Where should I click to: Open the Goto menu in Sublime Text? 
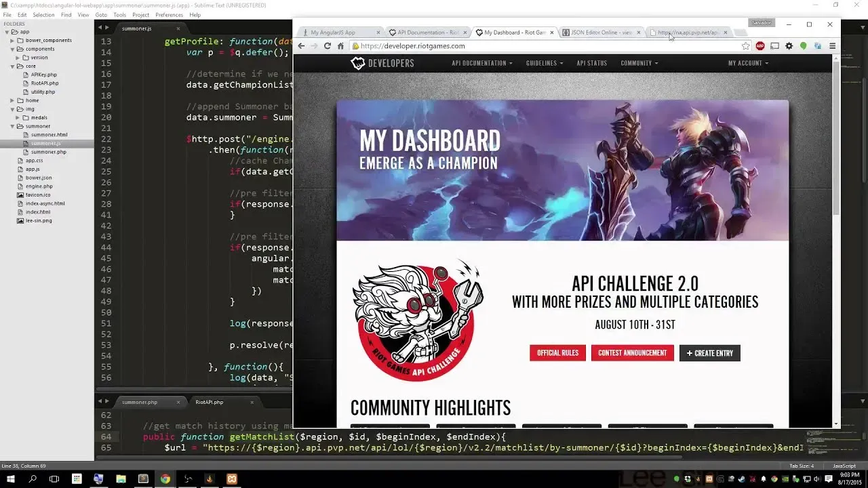(101, 14)
